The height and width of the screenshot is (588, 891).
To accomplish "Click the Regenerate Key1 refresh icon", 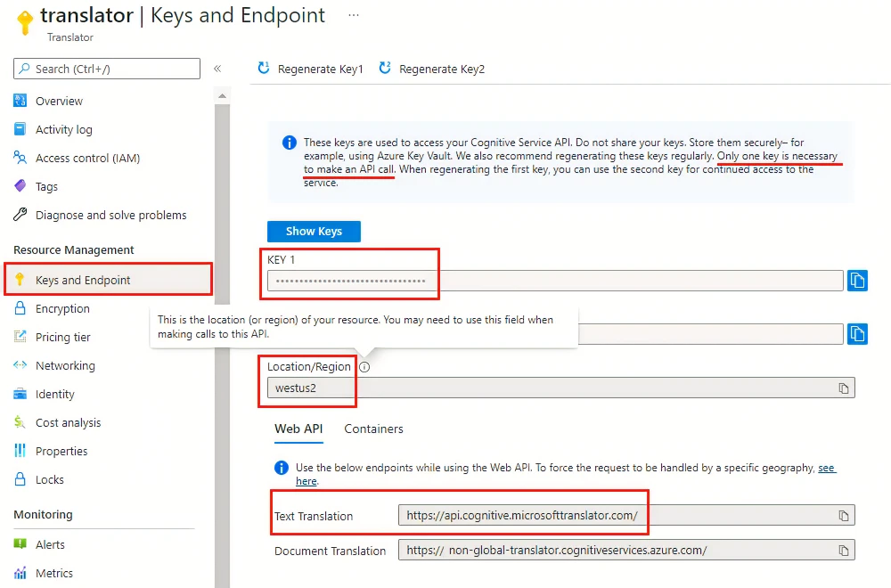I will tap(264, 69).
